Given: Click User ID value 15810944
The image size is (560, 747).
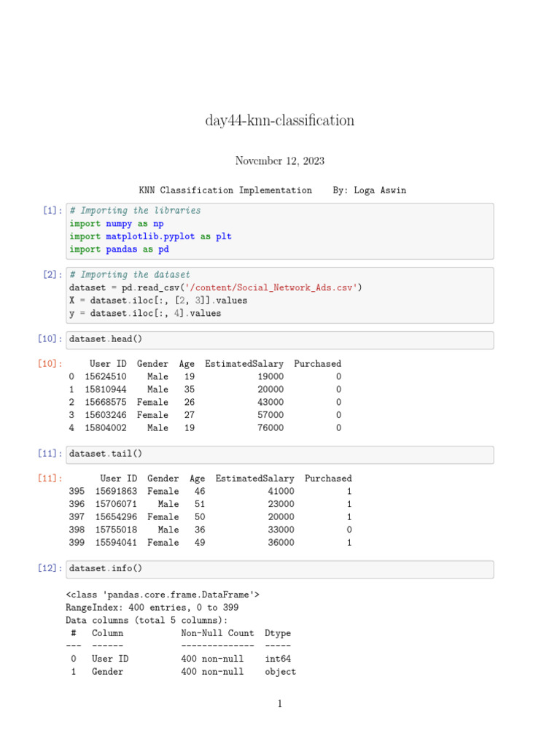Looking at the screenshot, I should 106,390.
